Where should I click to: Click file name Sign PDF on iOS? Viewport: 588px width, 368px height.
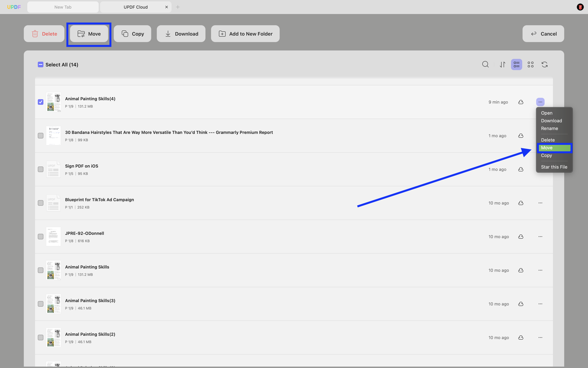tap(82, 166)
